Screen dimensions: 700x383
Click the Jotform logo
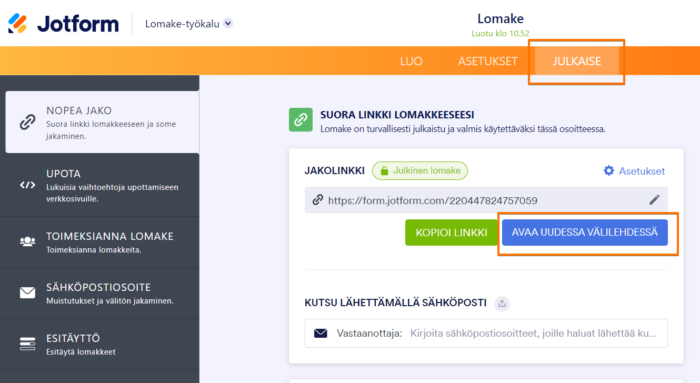point(63,24)
